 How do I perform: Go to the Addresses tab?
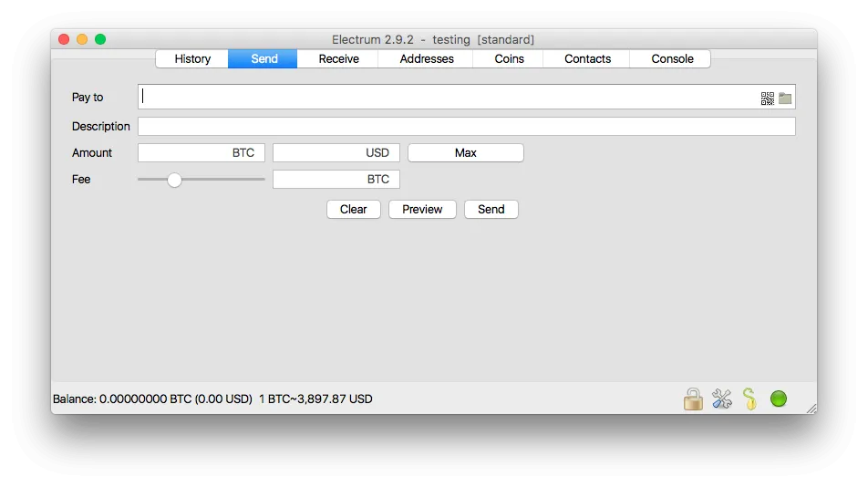(427, 58)
